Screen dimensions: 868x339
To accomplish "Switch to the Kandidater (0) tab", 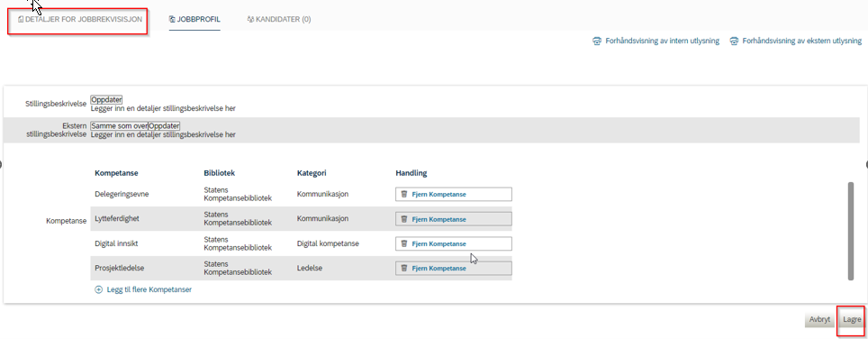I will pos(279,20).
